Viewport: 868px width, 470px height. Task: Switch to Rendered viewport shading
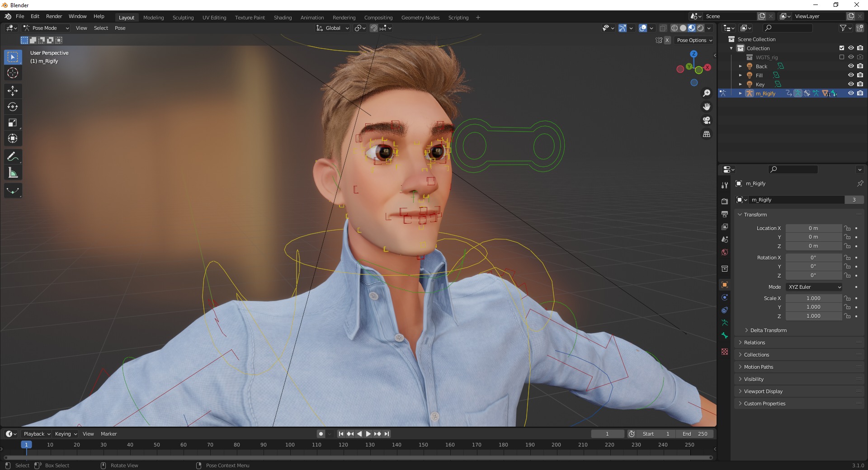coord(700,28)
